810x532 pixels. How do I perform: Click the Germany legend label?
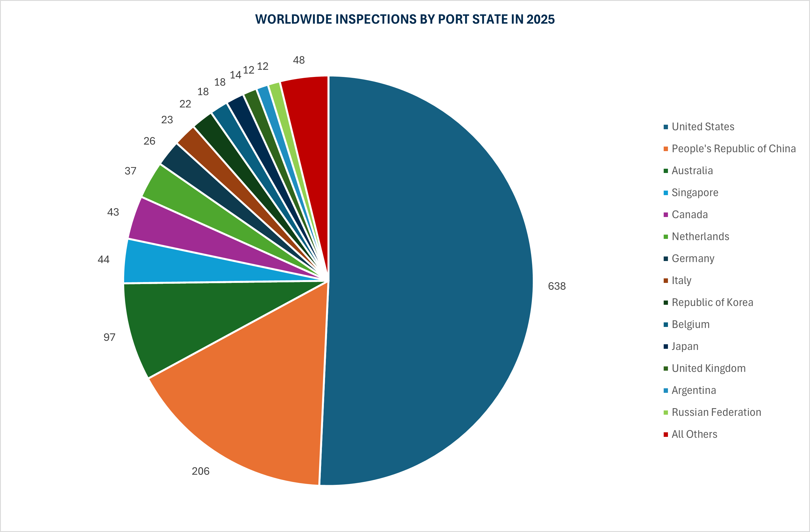pyautogui.click(x=693, y=258)
